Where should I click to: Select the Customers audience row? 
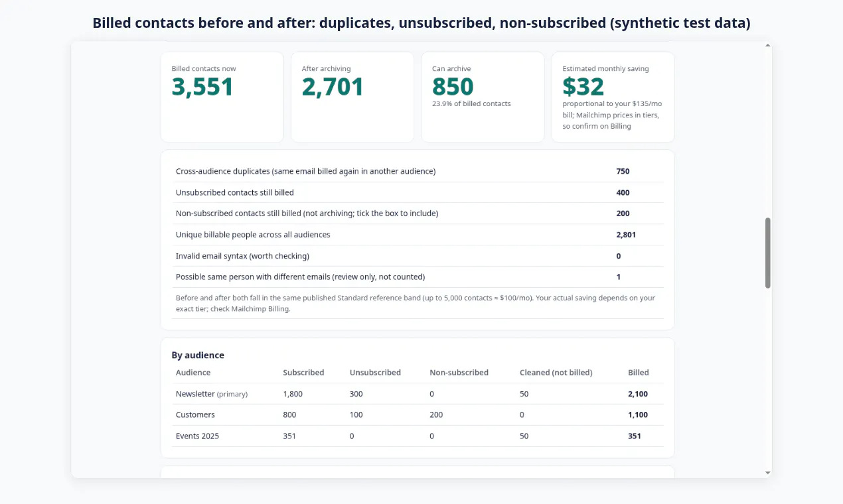(418, 415)
